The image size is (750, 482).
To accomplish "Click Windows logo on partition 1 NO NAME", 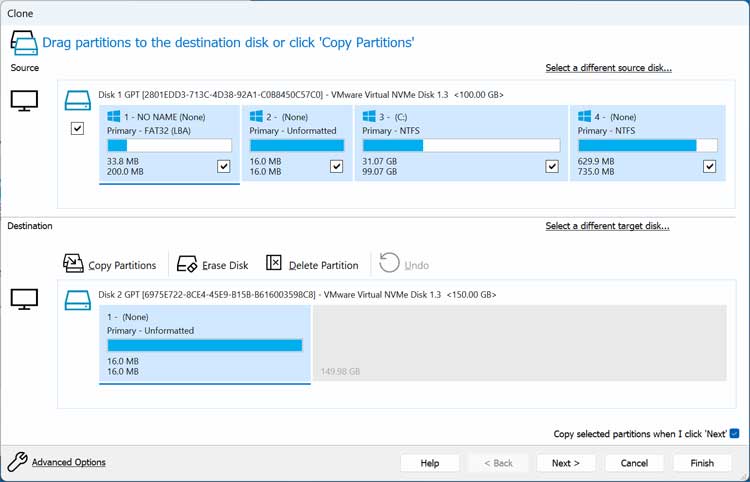I will [113, 116].
